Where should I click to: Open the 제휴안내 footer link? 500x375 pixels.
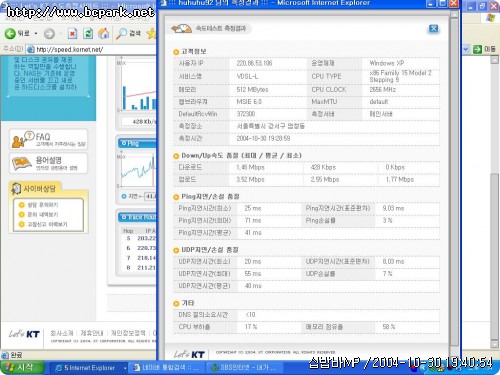click(x=92, y=333)
